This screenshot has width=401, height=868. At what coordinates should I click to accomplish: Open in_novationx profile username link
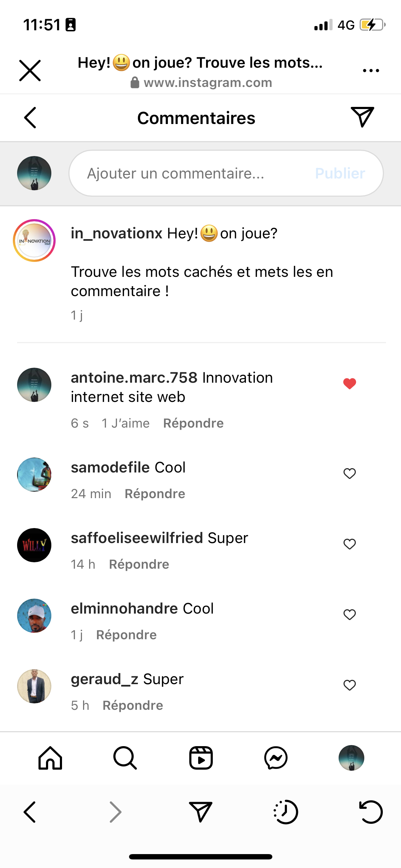coord(117,233)
